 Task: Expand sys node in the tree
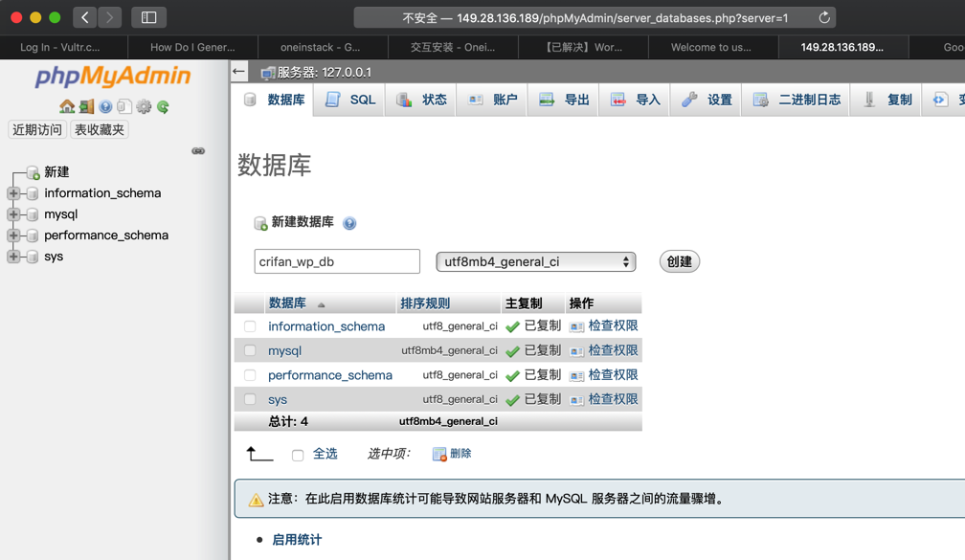pyautogui.click(x=13, y=257)
